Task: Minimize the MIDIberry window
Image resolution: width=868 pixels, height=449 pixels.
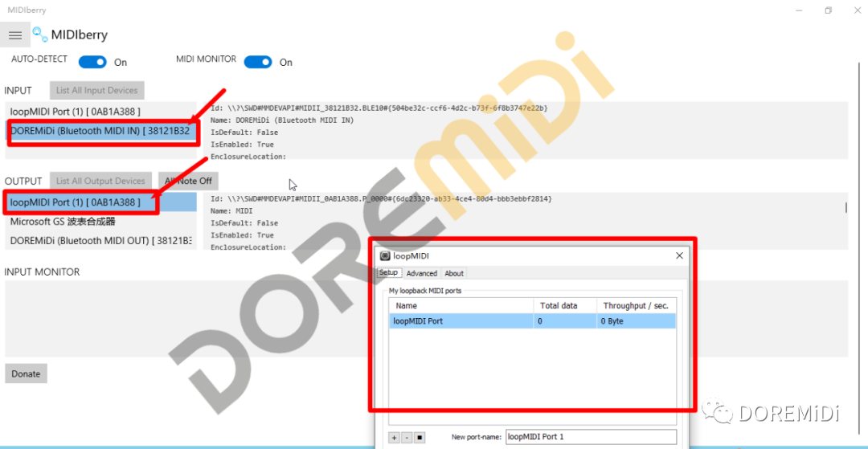Action: [798, 10]
